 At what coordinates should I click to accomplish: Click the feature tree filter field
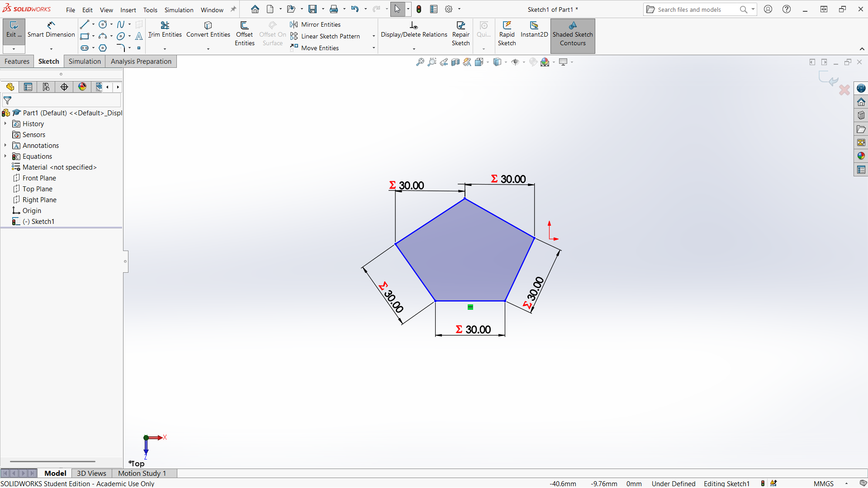tap(62, 100)
